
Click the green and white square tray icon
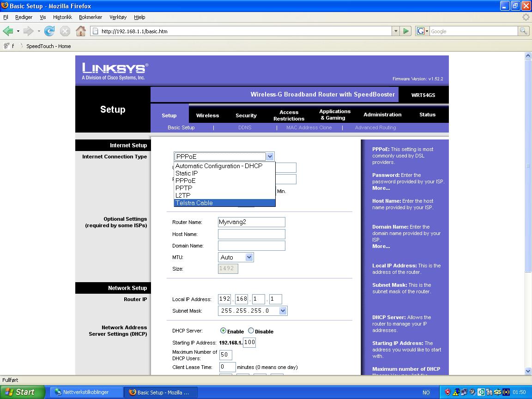coord(481,392)
